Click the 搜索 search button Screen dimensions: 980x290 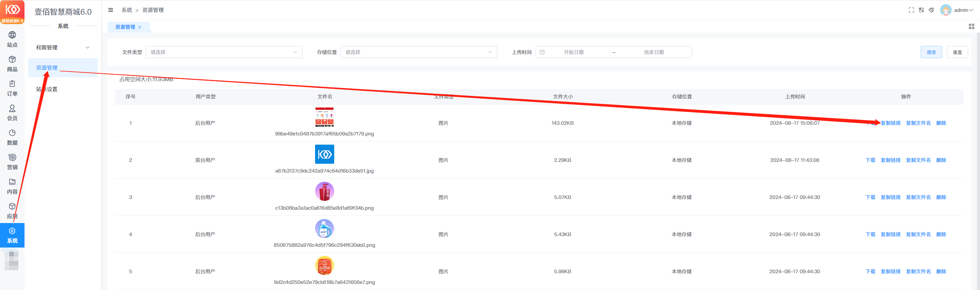(931, 52)
